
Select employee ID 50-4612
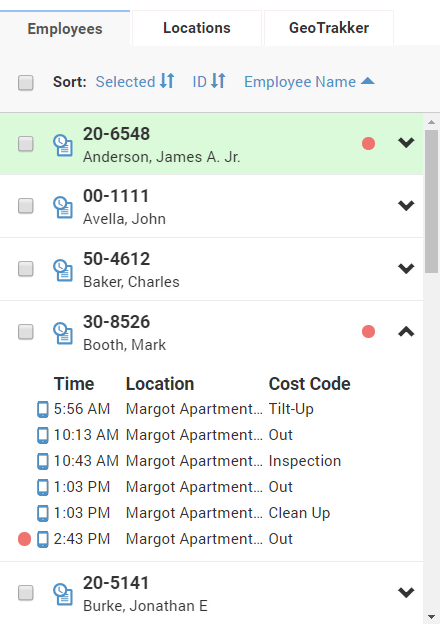point(117,259)
